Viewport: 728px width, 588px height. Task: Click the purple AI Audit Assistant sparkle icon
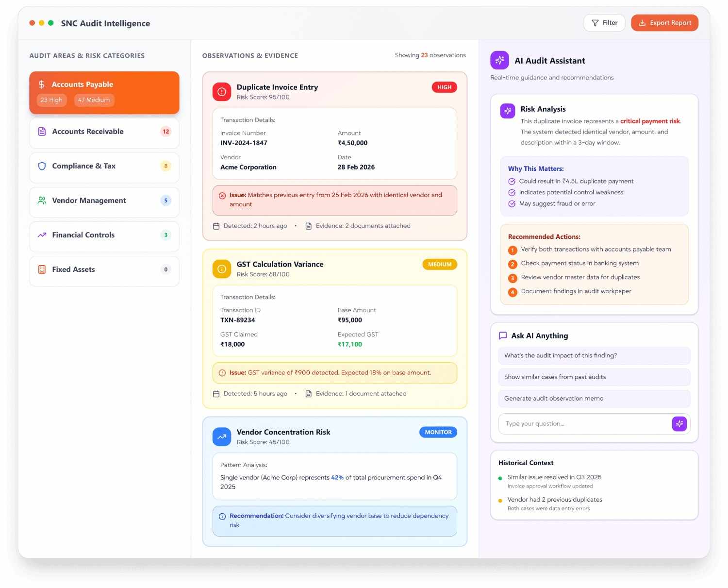pos(499,60)
